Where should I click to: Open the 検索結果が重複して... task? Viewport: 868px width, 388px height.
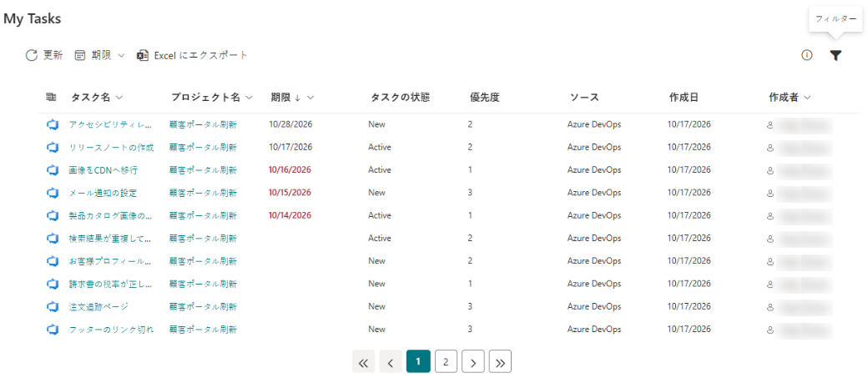(110, 238)
